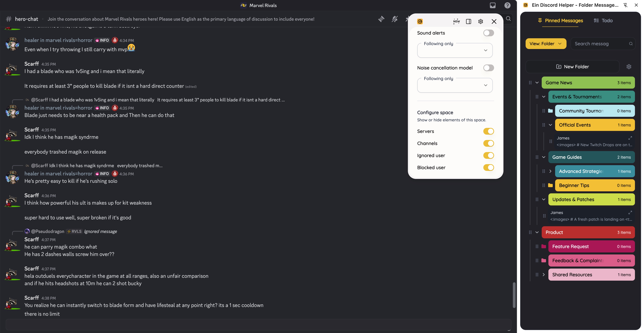Toggle the side panel layout icon
This screenshot has height=333, width=644.
click(469, 21)
